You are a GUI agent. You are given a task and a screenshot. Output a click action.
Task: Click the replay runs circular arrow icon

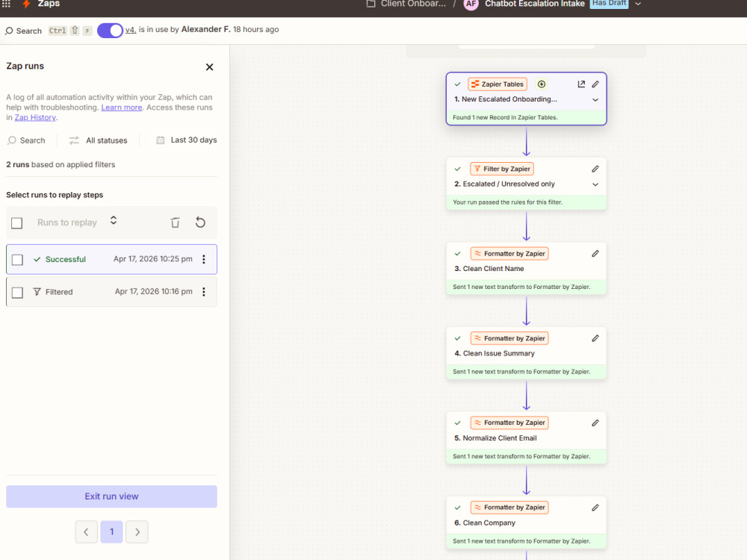tap(200, 223)
